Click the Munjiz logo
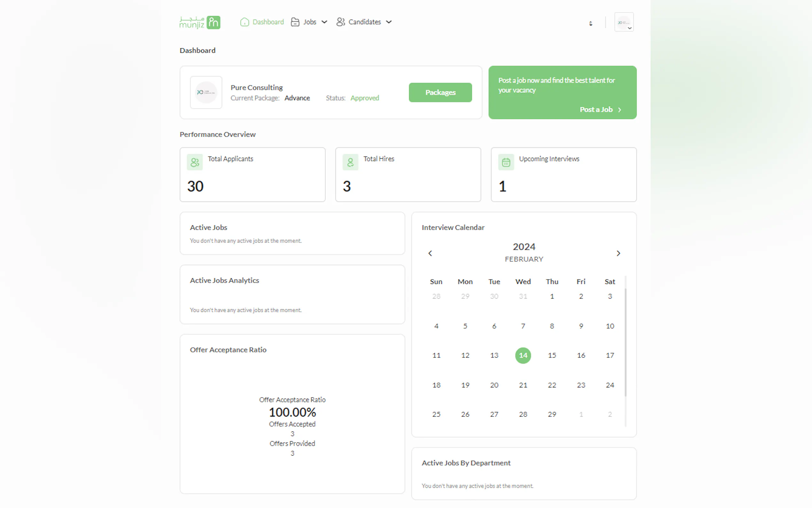812x508 pixels. (x=200, y=22)
